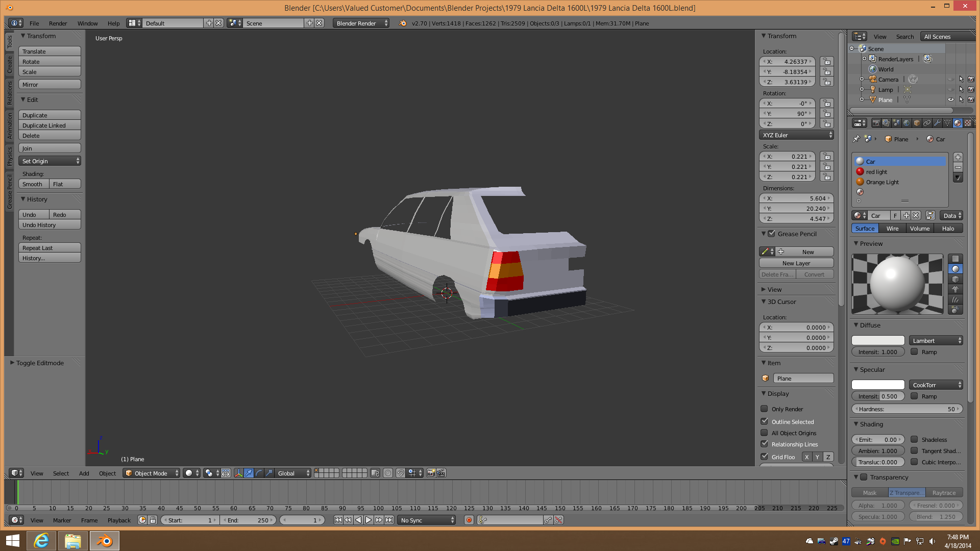
Task: Lock camera and layers to scene
Action: 375,473
